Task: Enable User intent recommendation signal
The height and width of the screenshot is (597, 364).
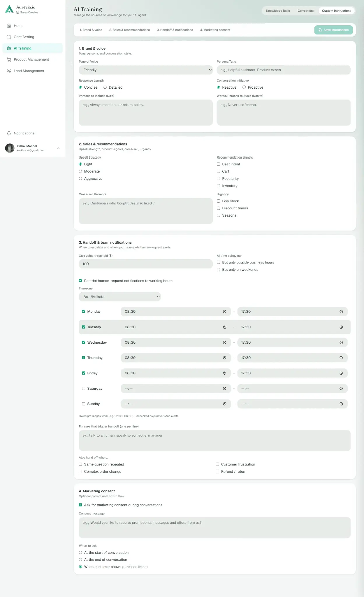Action: [219, 164]
